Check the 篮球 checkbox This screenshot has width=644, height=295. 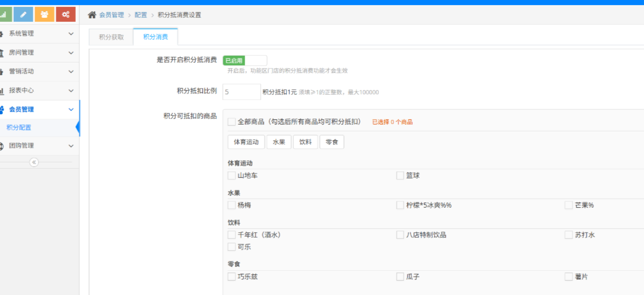pos(400,176)
